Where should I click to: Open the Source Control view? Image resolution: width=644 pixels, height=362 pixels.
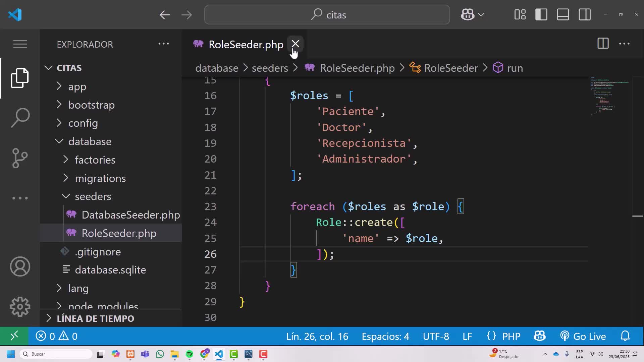point(20,158)
